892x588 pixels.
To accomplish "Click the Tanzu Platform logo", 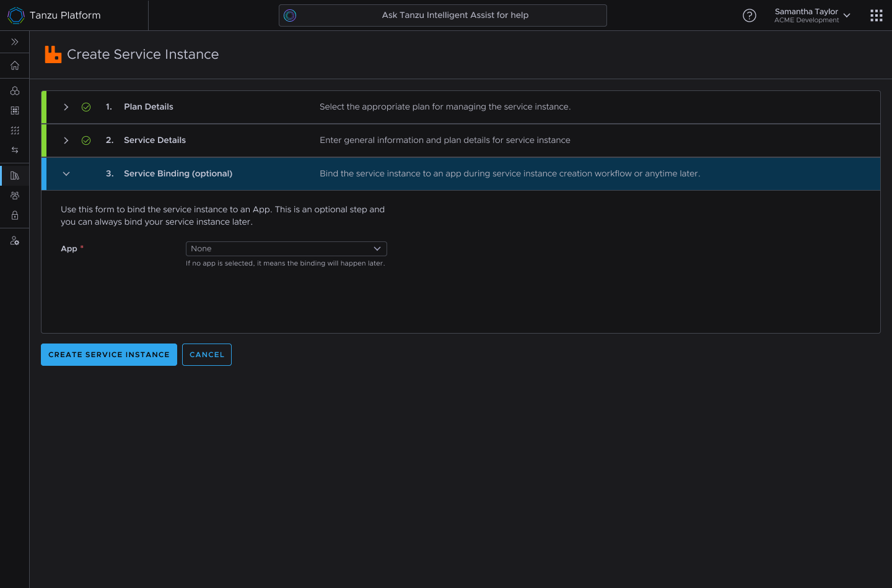I will (16, 15).
